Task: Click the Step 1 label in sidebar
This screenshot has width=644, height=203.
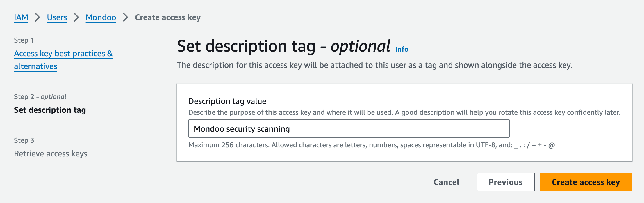Action: point(24,40)
